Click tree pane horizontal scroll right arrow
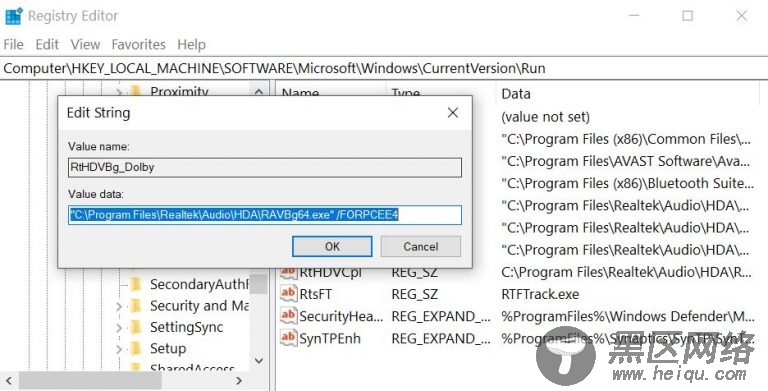 point(239,380)
